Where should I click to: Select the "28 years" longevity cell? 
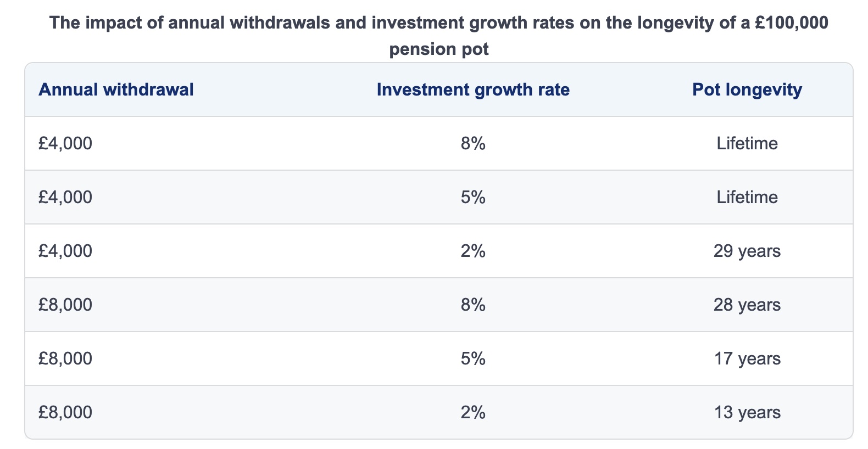click(x=747, y=305)
